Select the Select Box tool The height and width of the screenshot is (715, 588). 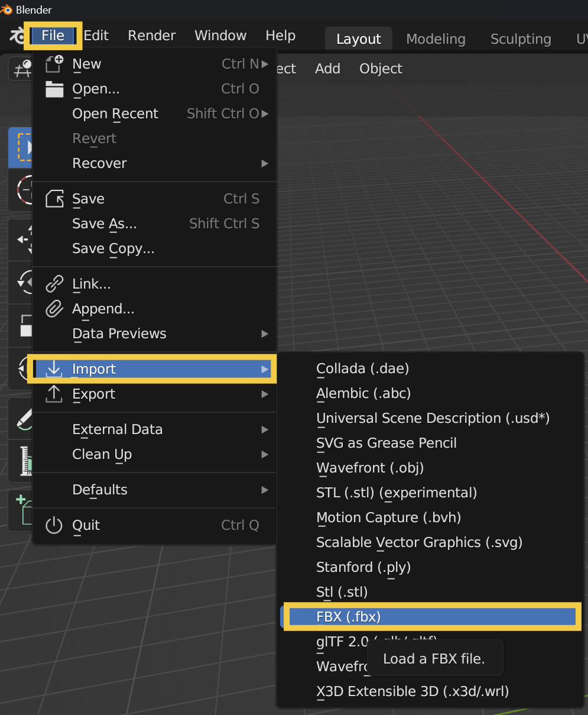pos(21,147)
